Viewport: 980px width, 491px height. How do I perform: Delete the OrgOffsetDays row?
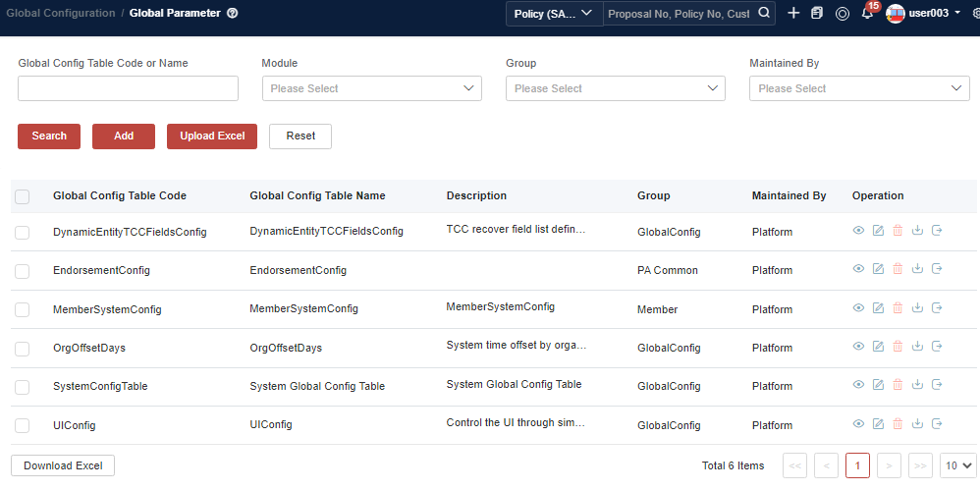898,346
